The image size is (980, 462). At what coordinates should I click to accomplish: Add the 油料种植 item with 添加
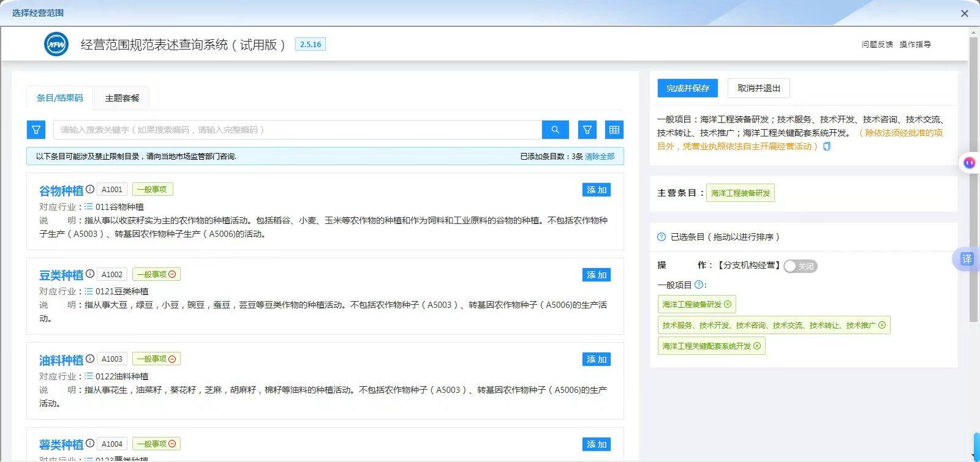click(x=597, y=359)
